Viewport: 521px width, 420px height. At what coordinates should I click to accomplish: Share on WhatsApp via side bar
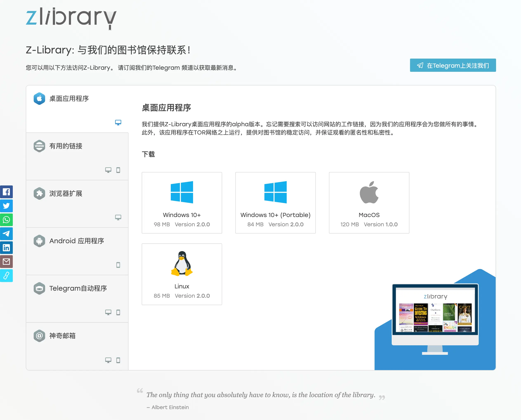click(6, 220)
